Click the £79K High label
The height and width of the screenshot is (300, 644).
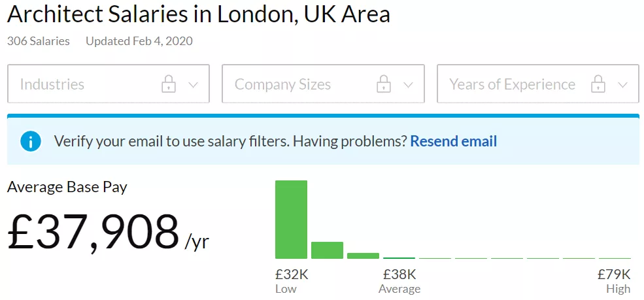tap(614, 280)
